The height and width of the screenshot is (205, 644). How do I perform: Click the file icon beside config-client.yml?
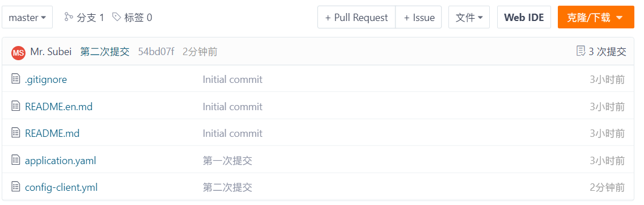pyautogui.click(x=16, y=187)
